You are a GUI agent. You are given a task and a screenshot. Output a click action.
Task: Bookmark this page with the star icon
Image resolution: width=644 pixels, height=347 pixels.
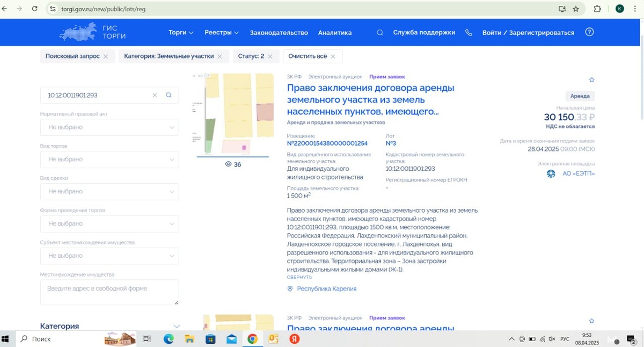pos(576,9)
